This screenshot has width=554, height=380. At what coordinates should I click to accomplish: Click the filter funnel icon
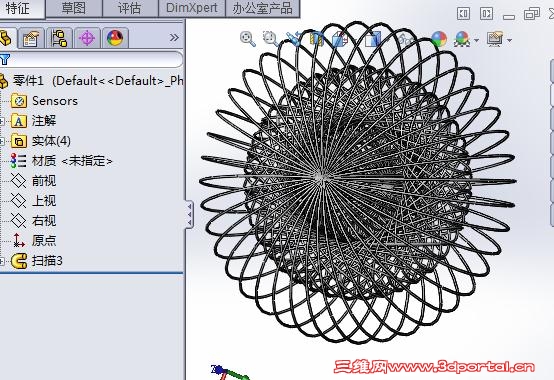tap(5, 59)
